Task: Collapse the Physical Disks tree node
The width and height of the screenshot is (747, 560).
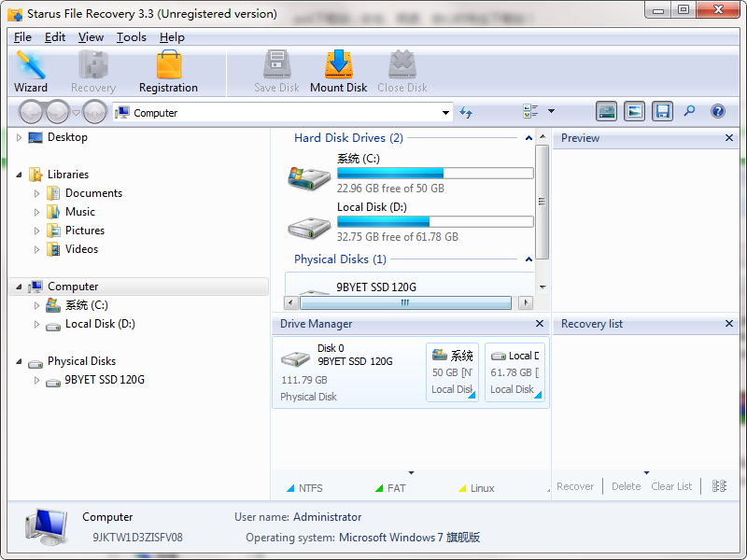Action: click(x=19, y=361)
